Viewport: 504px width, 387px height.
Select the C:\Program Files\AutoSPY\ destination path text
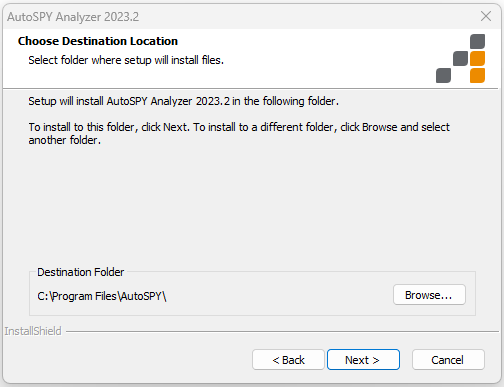pyautogui.click(x=102, y=296)
